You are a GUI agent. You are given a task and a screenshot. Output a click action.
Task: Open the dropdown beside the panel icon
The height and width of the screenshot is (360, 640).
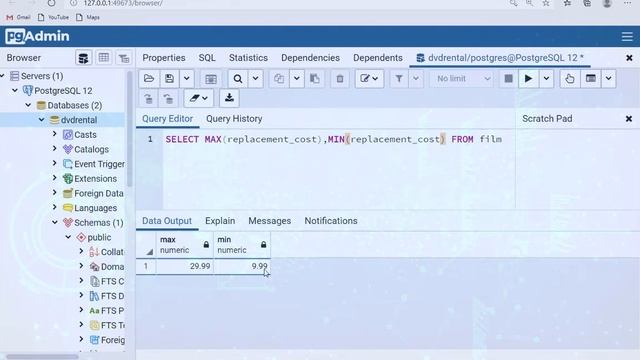(x=608, y=78)
